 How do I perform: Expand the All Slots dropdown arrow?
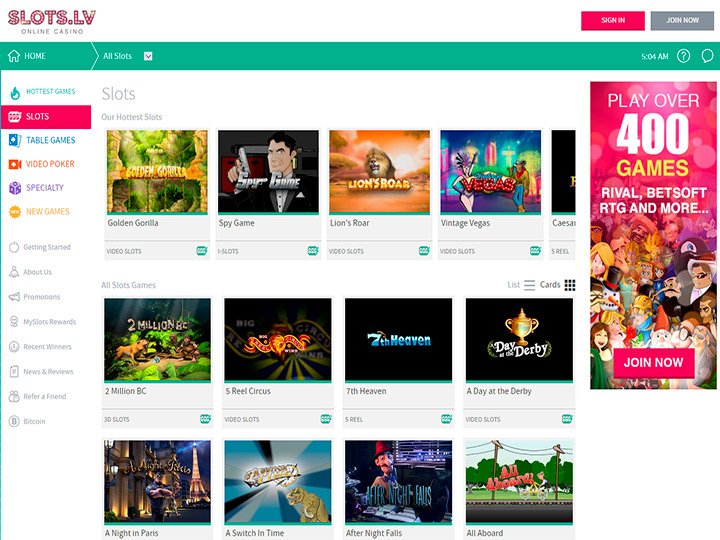(x=148, y=56)
